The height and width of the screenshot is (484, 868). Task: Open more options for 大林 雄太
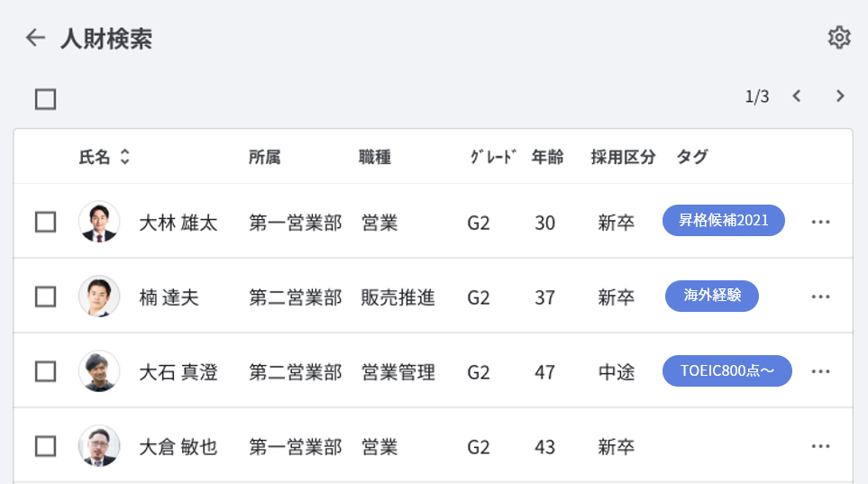[x=820, y=222]
